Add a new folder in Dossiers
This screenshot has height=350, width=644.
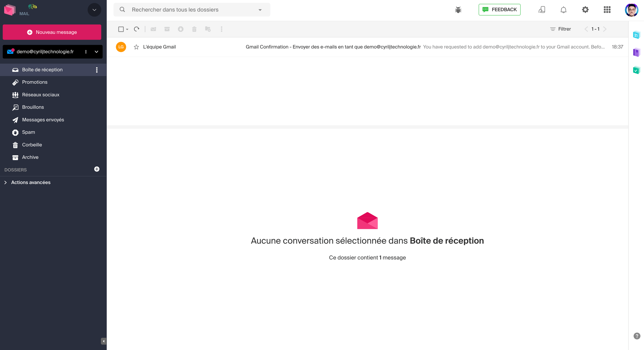97,169
